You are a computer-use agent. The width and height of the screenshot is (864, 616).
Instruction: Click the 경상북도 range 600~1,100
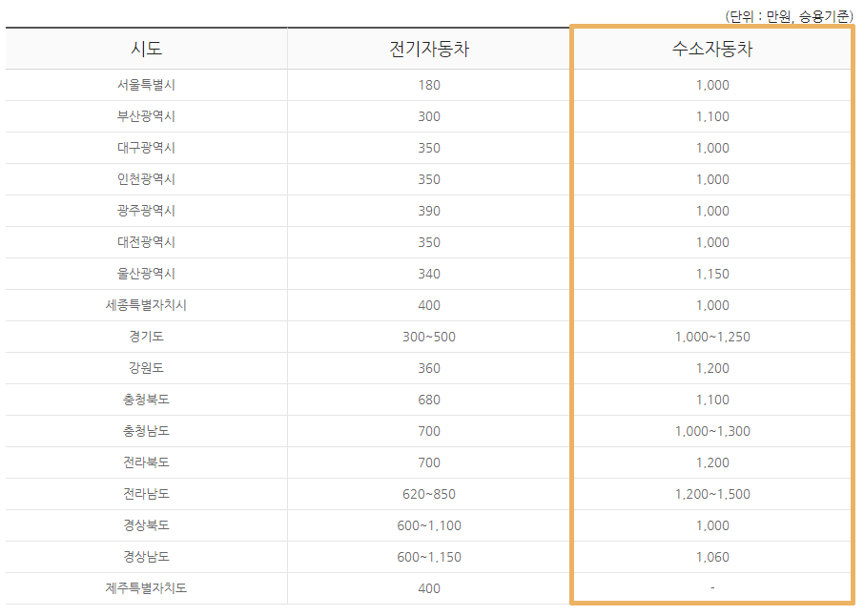[427, 525]
